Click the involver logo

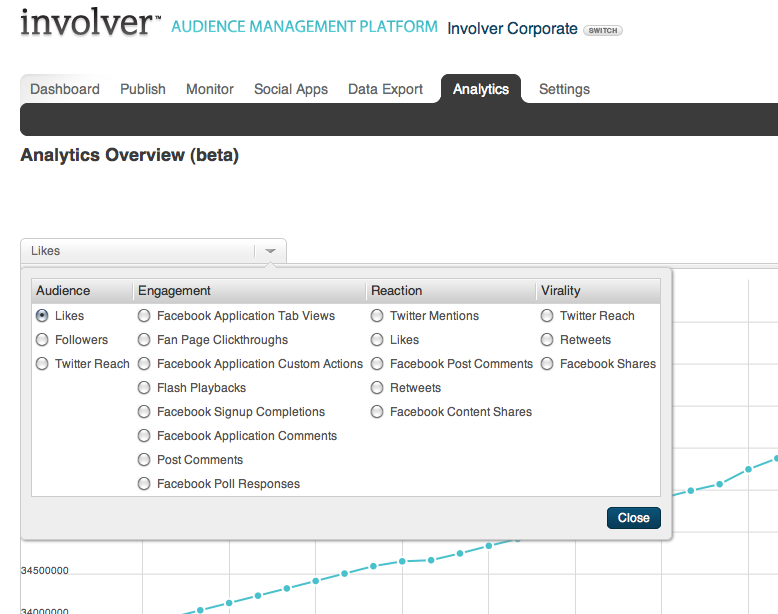click(x=90, y=23)
